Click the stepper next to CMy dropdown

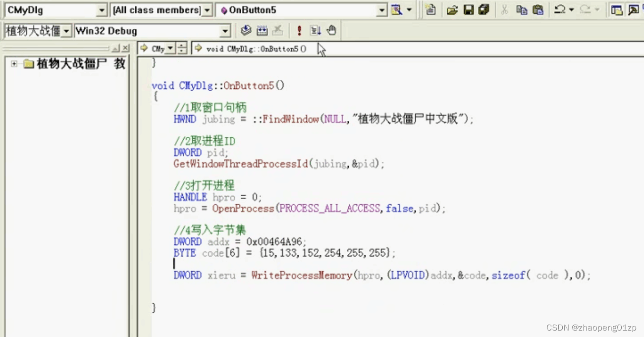click(182, 49)
